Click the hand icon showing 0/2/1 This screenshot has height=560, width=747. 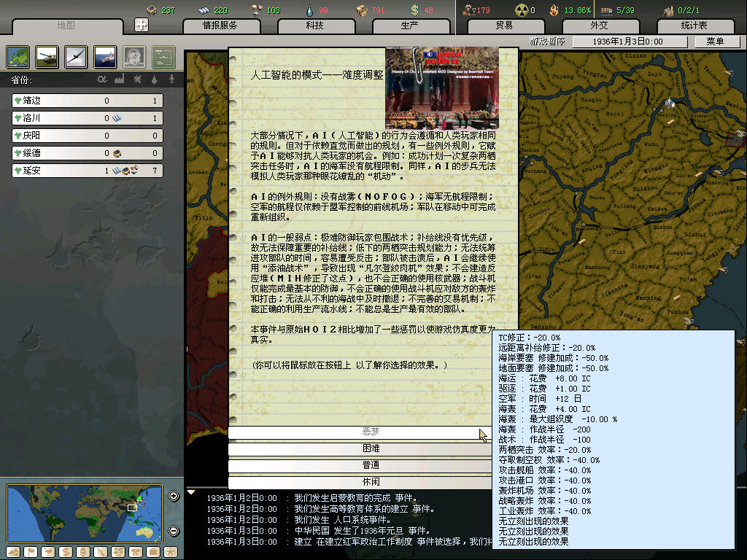pyautogui.click(x=669, y=10)
